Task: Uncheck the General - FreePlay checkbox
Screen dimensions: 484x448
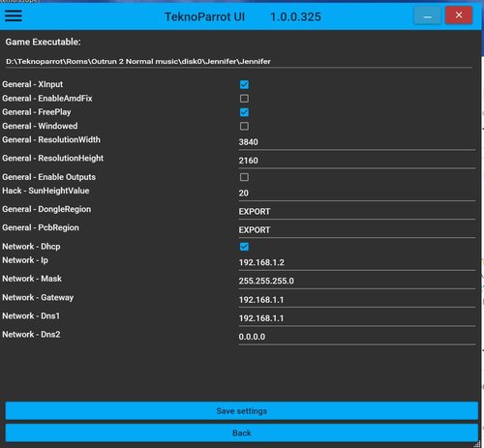Action: pyautogui.click(x=244, y=112)
